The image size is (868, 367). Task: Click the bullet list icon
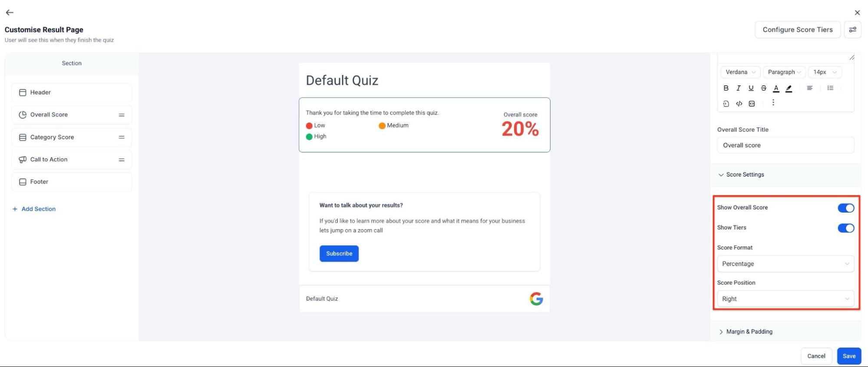click(x=830, y=88)
